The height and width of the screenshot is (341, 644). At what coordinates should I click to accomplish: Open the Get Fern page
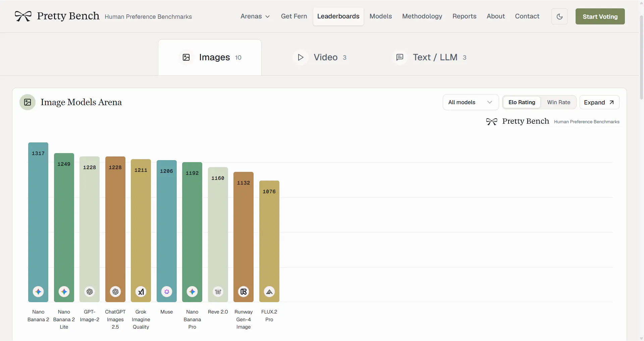pyautogui.click(x=294, y=16)
